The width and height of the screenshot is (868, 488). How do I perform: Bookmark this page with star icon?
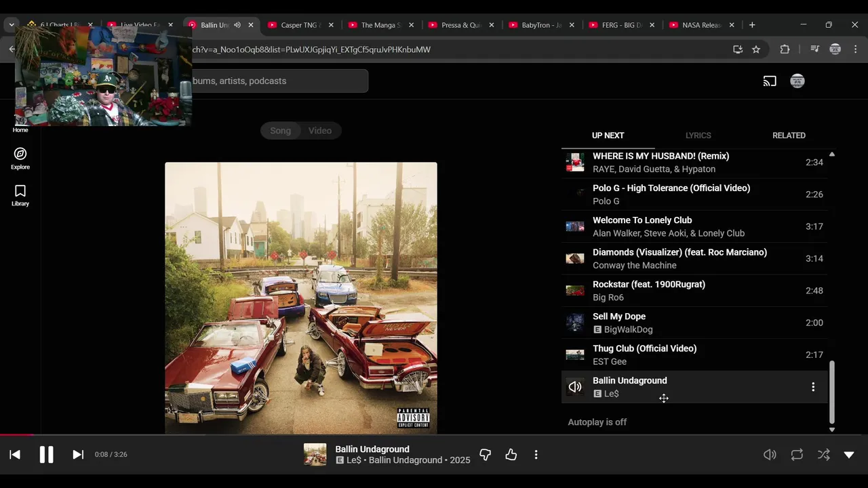[x=756, y=49]
